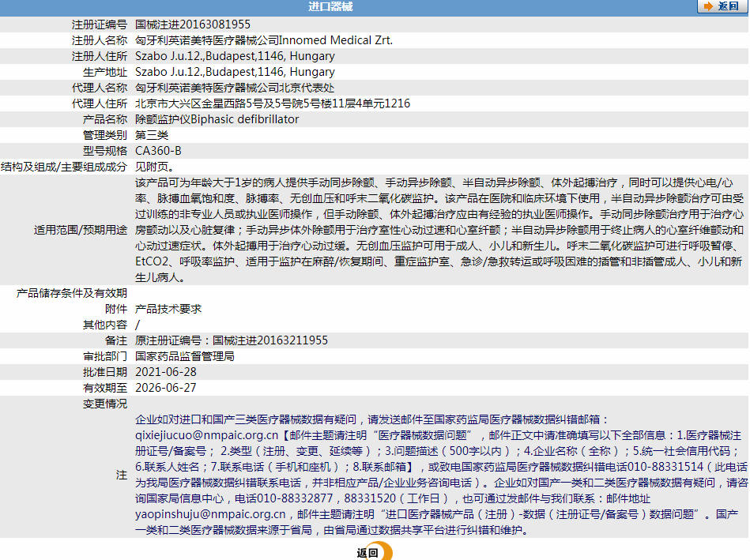Click the 进口器械 header title
Viewport: 750px width, 560px height.
pos(330,6)
